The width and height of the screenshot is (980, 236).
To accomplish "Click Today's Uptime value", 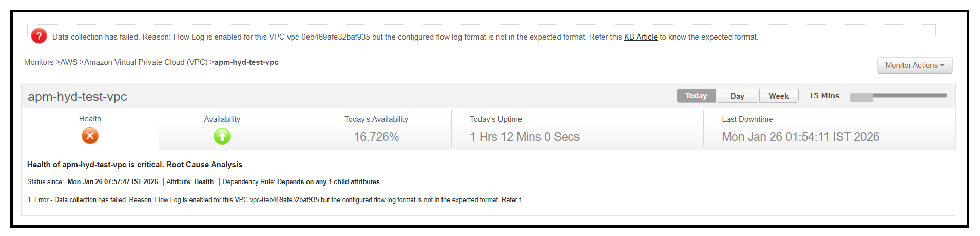I will (524, 137).
